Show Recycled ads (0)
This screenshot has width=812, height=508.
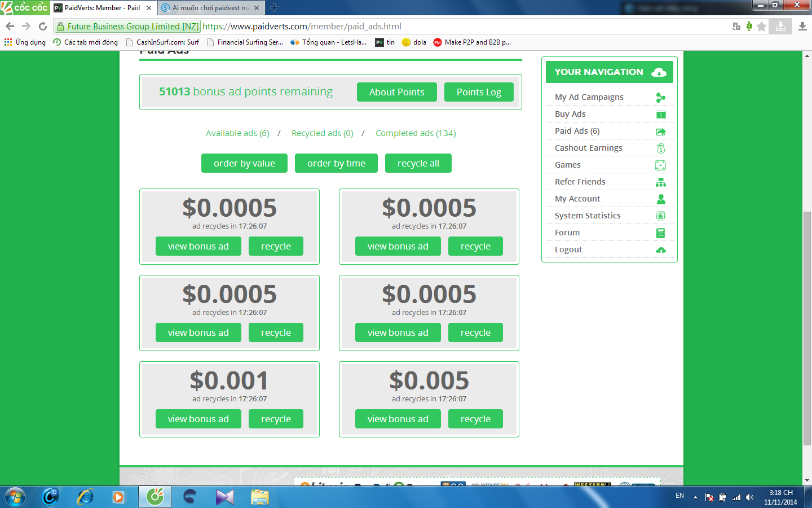coord(323,133)
